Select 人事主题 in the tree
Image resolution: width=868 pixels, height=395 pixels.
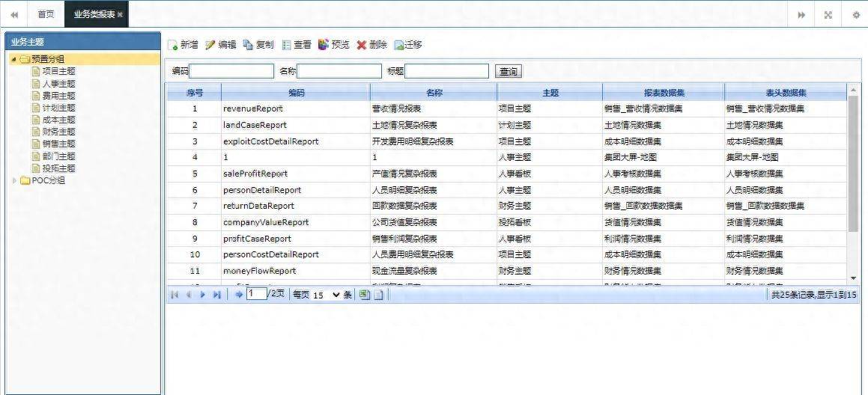(x=58, y=84)
